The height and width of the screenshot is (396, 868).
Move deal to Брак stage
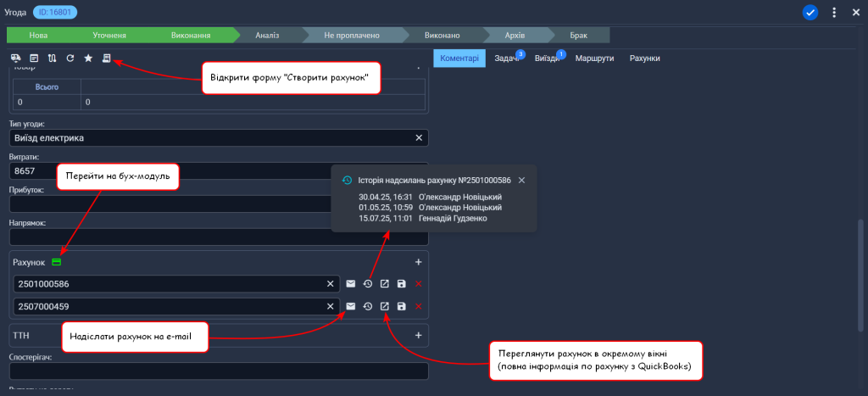click(576, 36)
